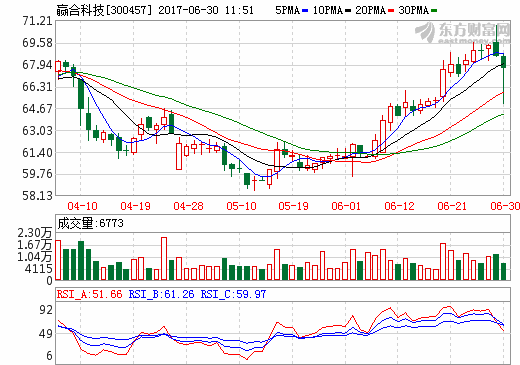Click the 92 RSI axis label

click(x=46, y=310)
